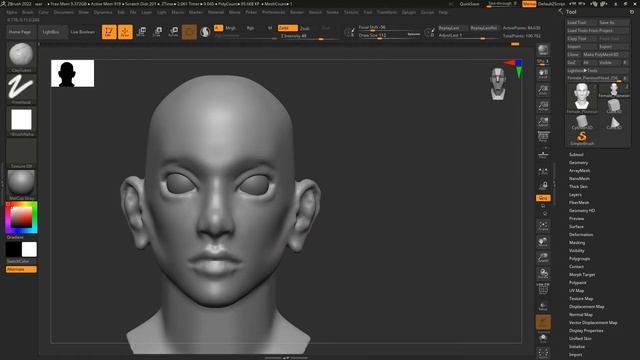Expand the Deformation subpalette
Screen dimensions: 640x360
pos(581,235)
